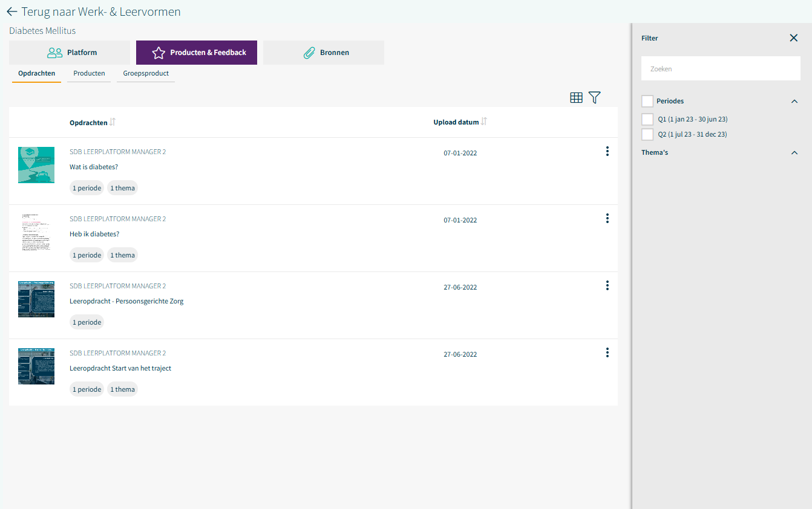
Task: Open three-dot menu for Start van het traject
Action: click(607, 353)
